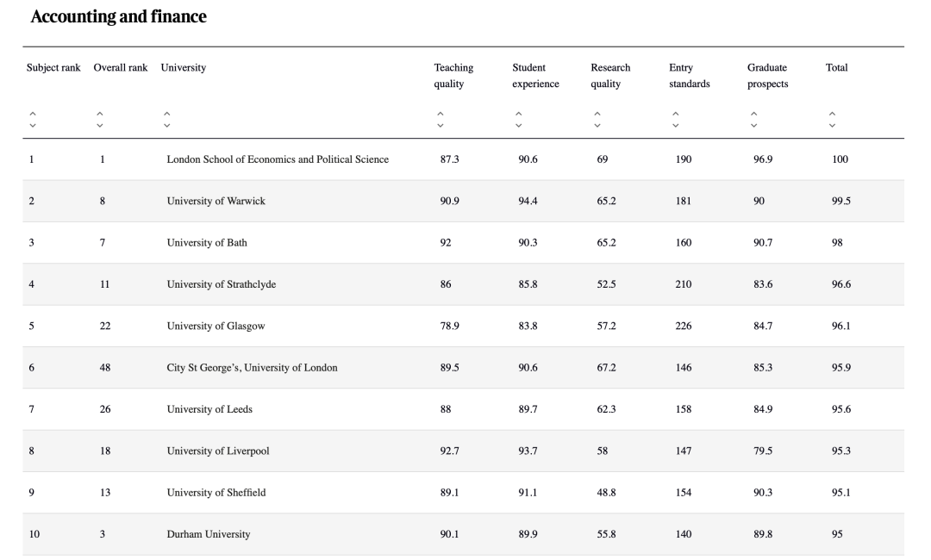
Task: Open University of Glasgow entry
Action: (216, 326)
